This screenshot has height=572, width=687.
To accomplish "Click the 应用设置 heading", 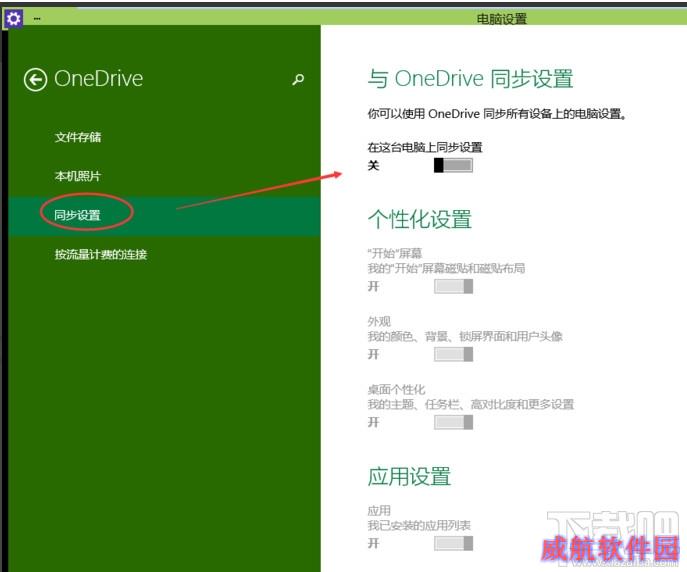I will (x=409, y=477).
